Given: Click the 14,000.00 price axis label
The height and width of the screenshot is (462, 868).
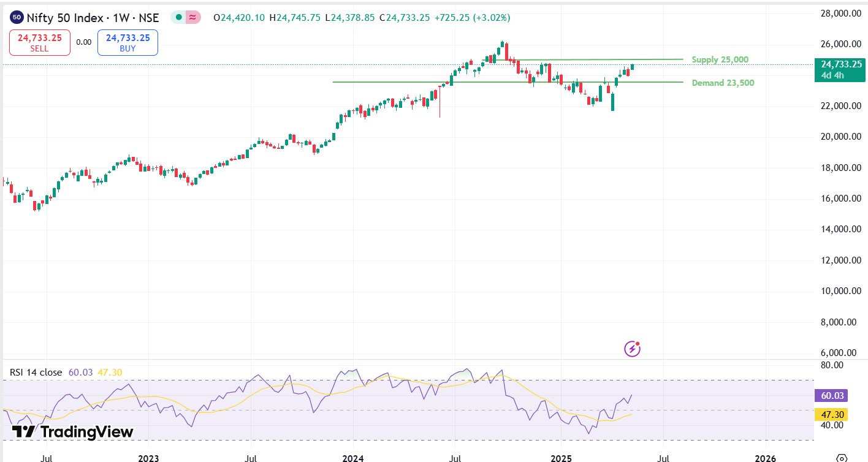Looking at the screenshot, I should click(842, 229).
